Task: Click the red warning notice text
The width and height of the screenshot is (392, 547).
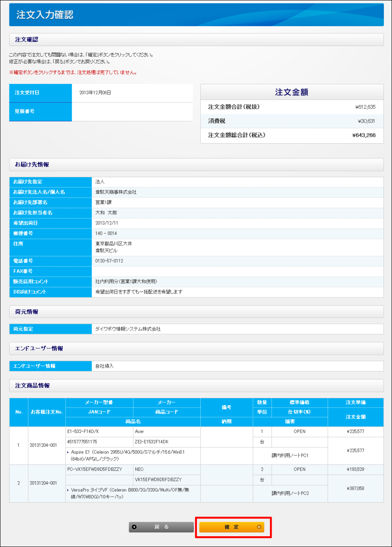Action: 73,73
